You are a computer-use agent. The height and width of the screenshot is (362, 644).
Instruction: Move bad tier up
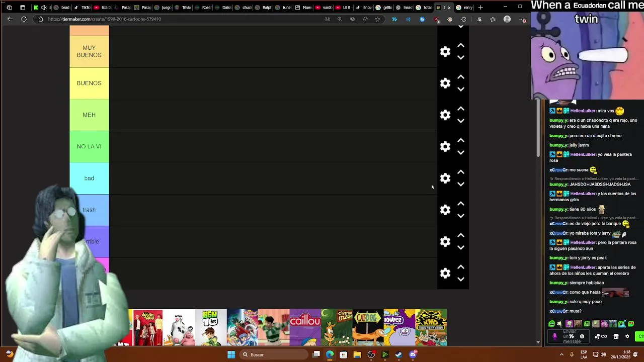coord(460,172)
